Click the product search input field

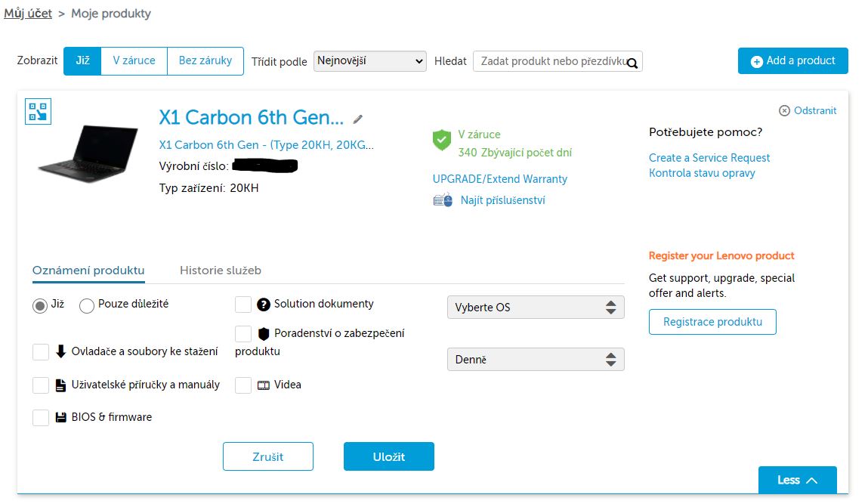[x=551, y=61]
